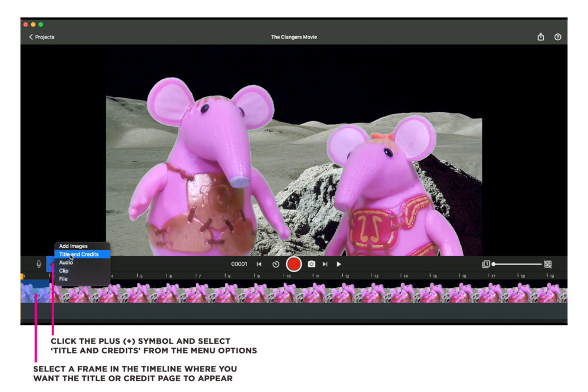Toggle the grid overlay icon

[x=548, y=264]
